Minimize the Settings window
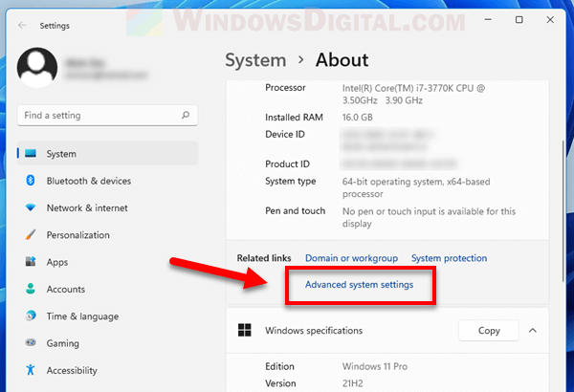The height and width of the screenshot is (392, 574). point(488,20)
